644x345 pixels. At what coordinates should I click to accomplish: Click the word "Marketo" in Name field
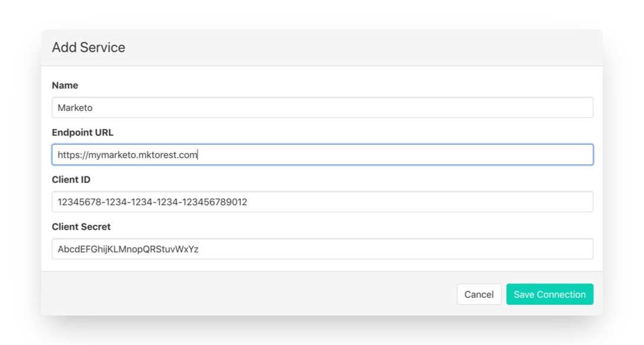(75, 108)
